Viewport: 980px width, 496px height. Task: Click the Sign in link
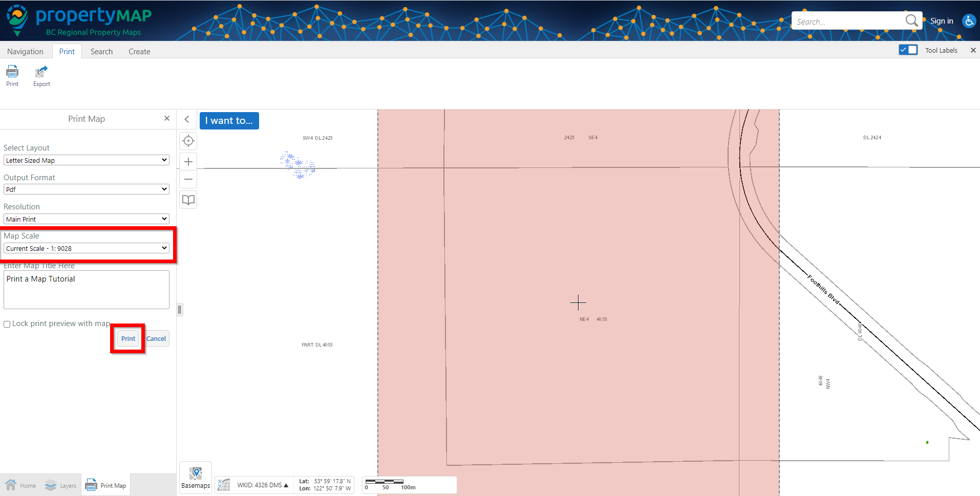tap(942, 21)
